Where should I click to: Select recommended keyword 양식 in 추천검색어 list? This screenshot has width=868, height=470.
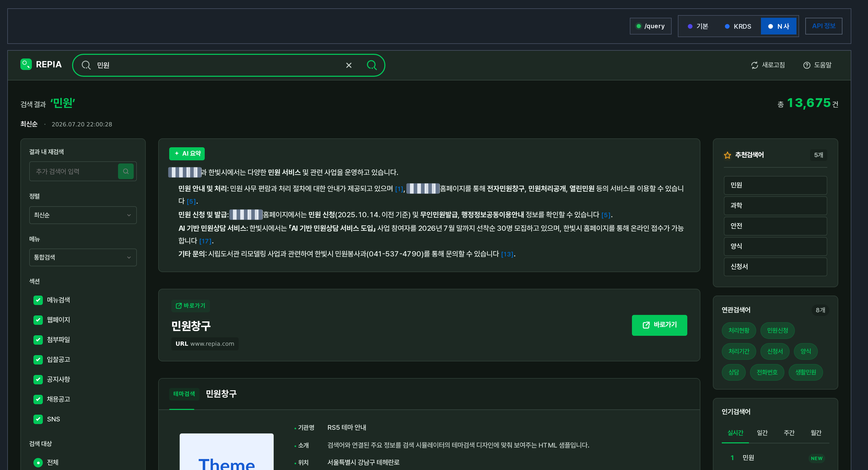pos(775,246)
